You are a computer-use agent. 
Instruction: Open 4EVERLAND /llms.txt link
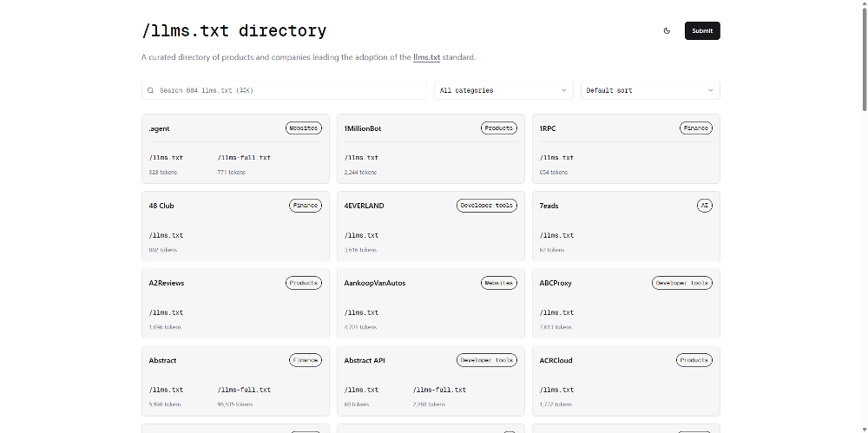(x=361, y=235)
